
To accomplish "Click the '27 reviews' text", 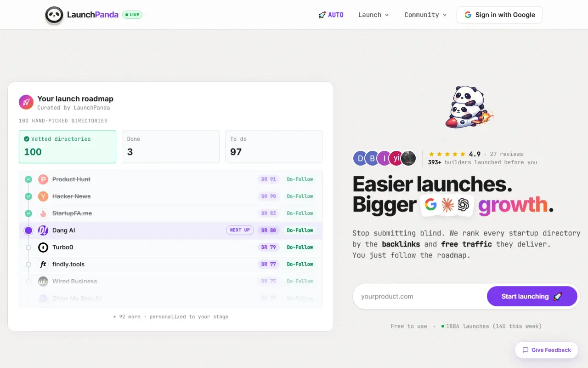I will (506, 154).
